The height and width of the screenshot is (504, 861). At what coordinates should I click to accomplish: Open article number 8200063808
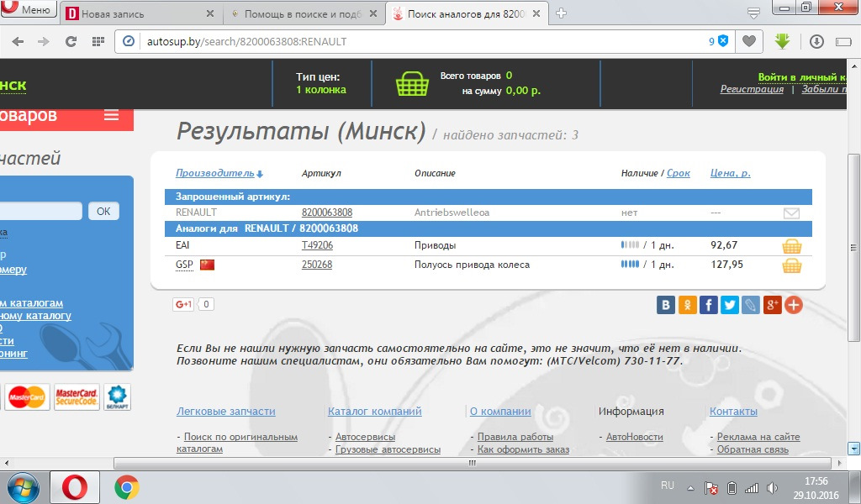327,213
